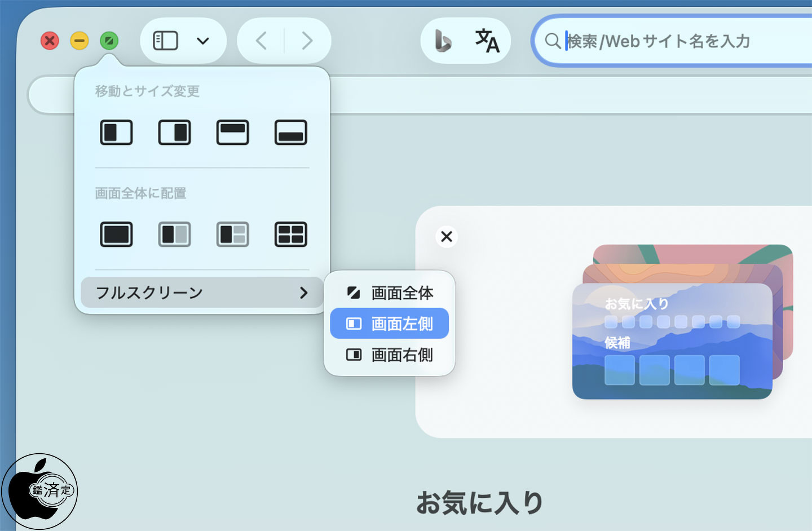The image size is (812, 531).
Task: Click the Bing icon in the toolbar
Action: click(443, 41)
